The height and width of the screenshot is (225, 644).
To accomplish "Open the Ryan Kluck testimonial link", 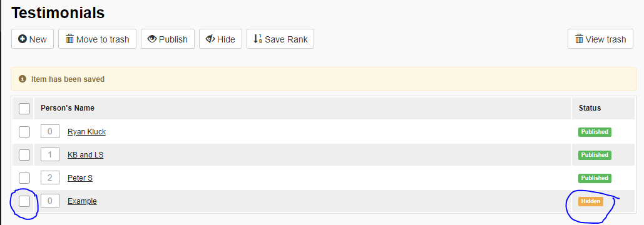I will [86, 132].
